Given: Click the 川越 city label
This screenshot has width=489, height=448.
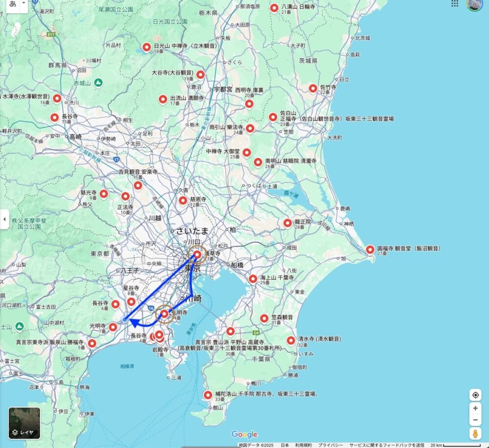Looking at the screenshot, I should tap(155, 218).
